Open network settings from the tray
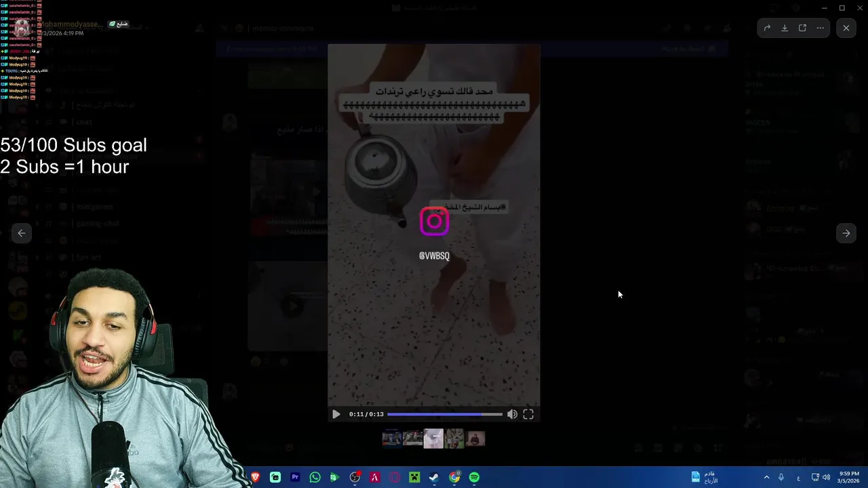 pos(815,477)
